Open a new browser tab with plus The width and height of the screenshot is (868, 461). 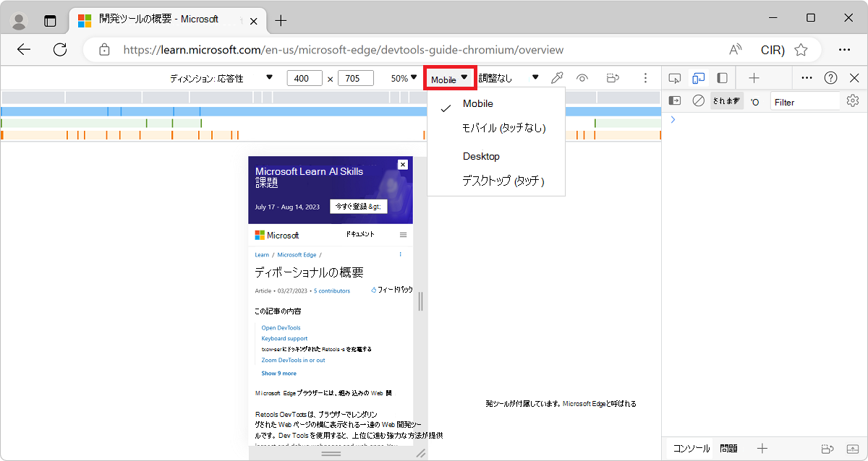coord(281,20)
